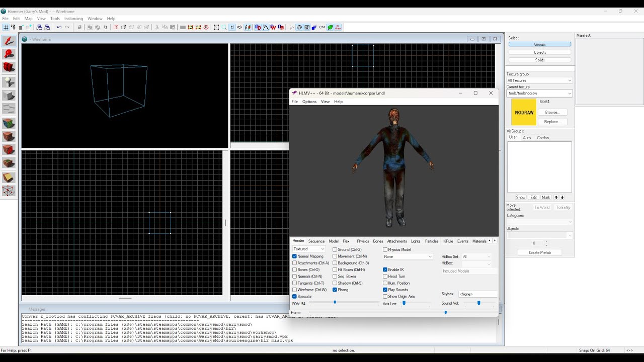This screenshot has height=362, width=644.
Task: Click the larger grid icon in Hammer's toolbar
Action: [29, 27]
